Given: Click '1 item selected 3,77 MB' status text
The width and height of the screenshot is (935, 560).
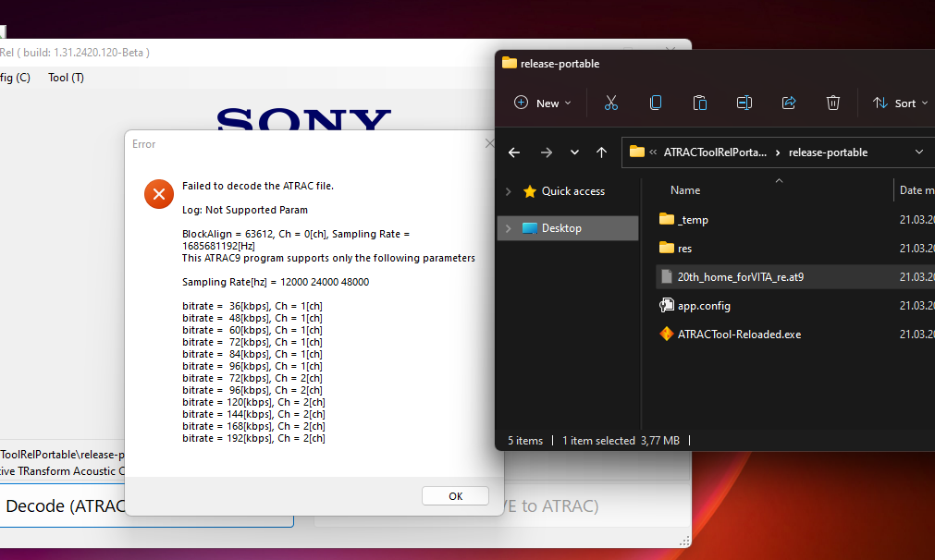Looking at the screenshot, I should click(621, 441).
